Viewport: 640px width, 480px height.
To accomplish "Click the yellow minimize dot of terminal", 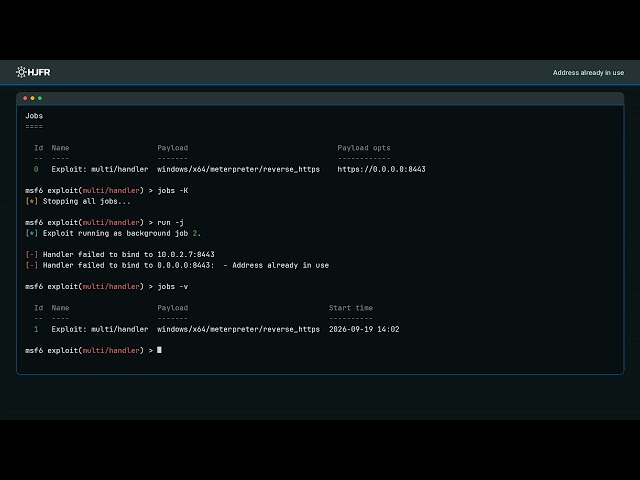I will click(x=33, y=98).
